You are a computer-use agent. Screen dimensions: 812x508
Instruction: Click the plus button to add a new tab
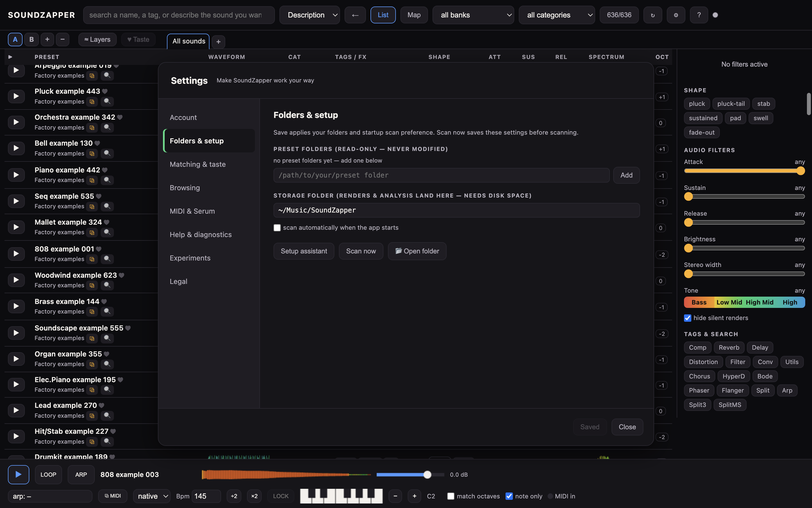(219, 42)
